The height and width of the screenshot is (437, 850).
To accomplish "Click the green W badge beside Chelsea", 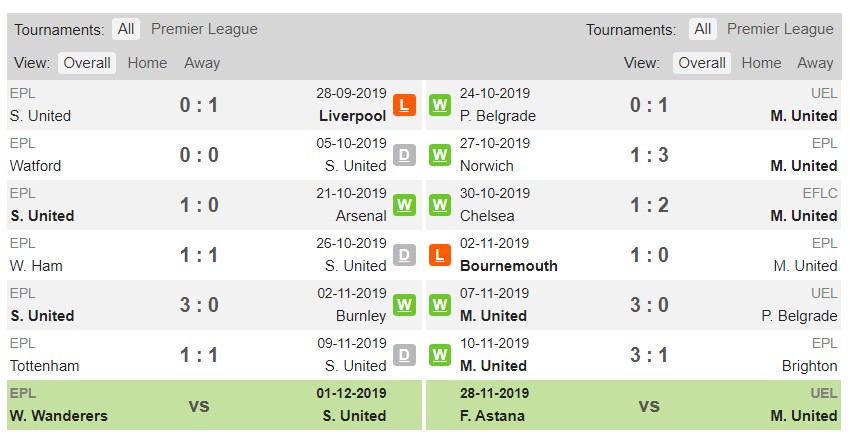I will click(440, 205).
